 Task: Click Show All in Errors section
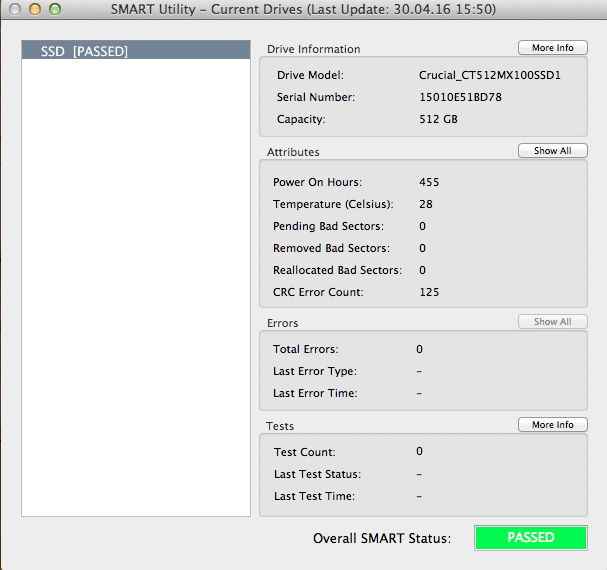(553, 322)
